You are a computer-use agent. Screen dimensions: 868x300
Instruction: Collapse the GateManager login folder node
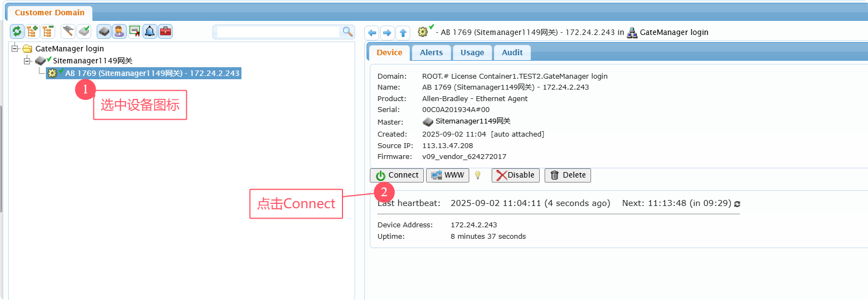[x=15, y=49]
